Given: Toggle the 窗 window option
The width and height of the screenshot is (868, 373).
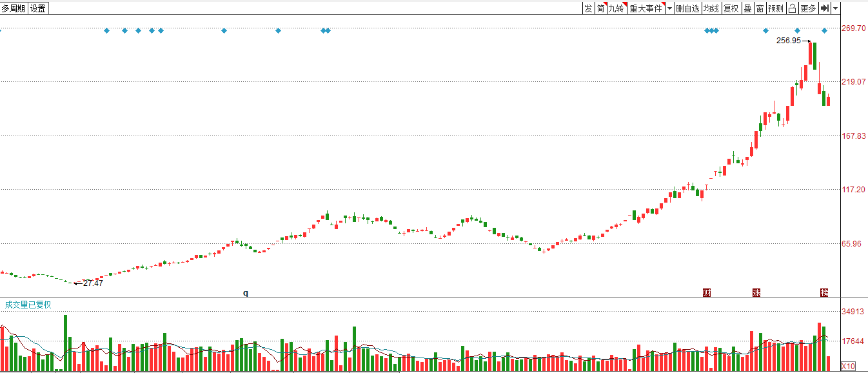Looking at the screenshot, I should [760, 8].
